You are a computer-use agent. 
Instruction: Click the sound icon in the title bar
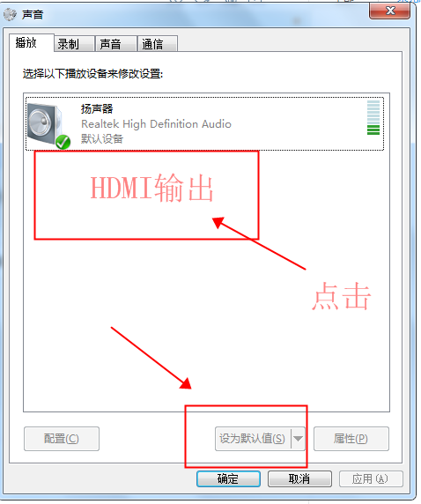click(10, 14)
